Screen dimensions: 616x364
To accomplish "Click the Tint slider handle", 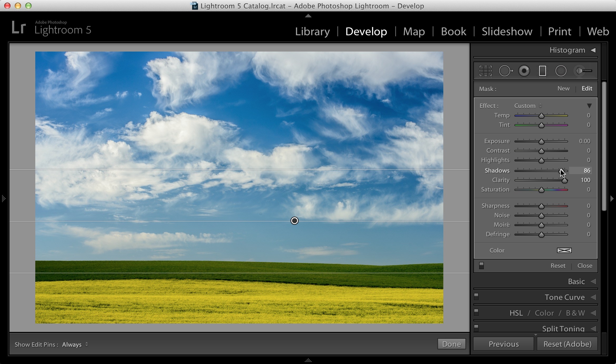I will click(541, 125).
